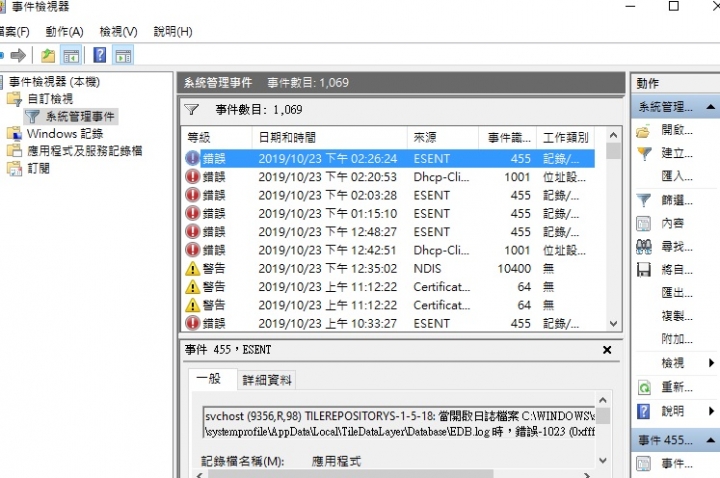
Task: Select Windows 記錄 in the tree
Action: [x=65, y=134]
